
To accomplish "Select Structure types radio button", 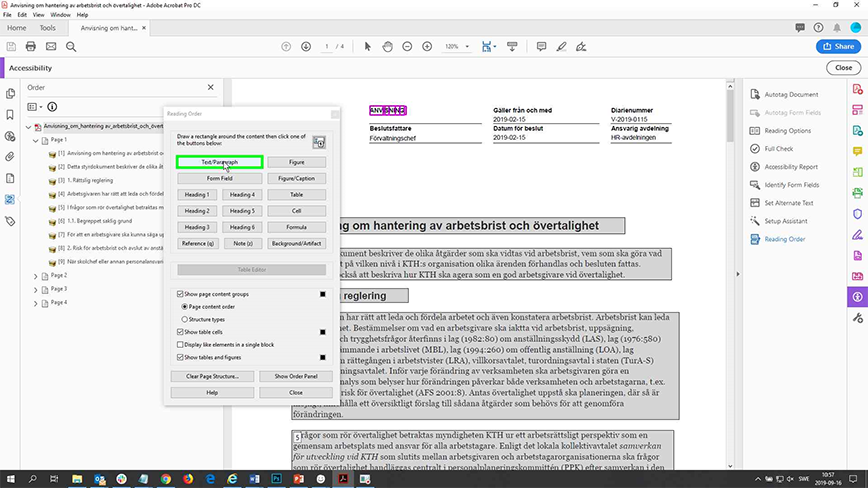I will pyautogui.click(x=184, y=319).
